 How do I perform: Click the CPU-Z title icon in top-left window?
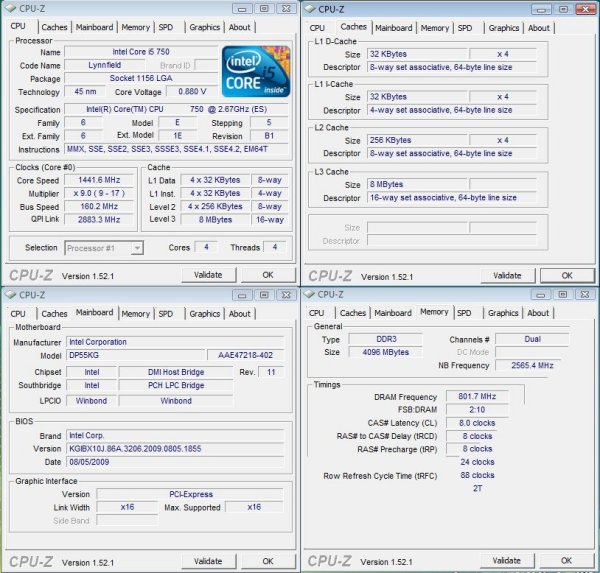point(11,8)
